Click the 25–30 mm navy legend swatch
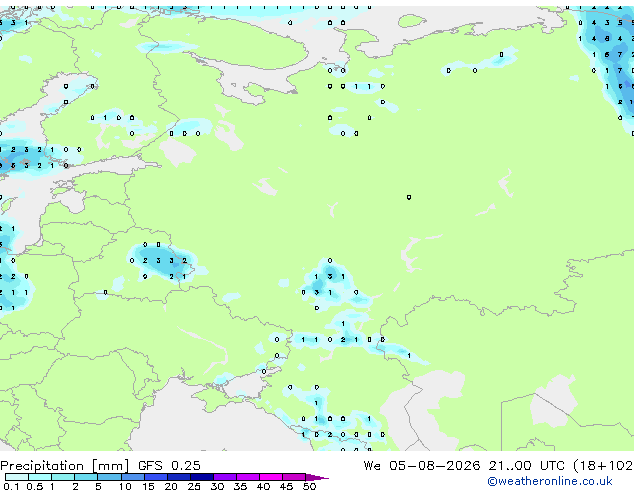This screenshot has height=490, width=634. click(x=201, y=477)
